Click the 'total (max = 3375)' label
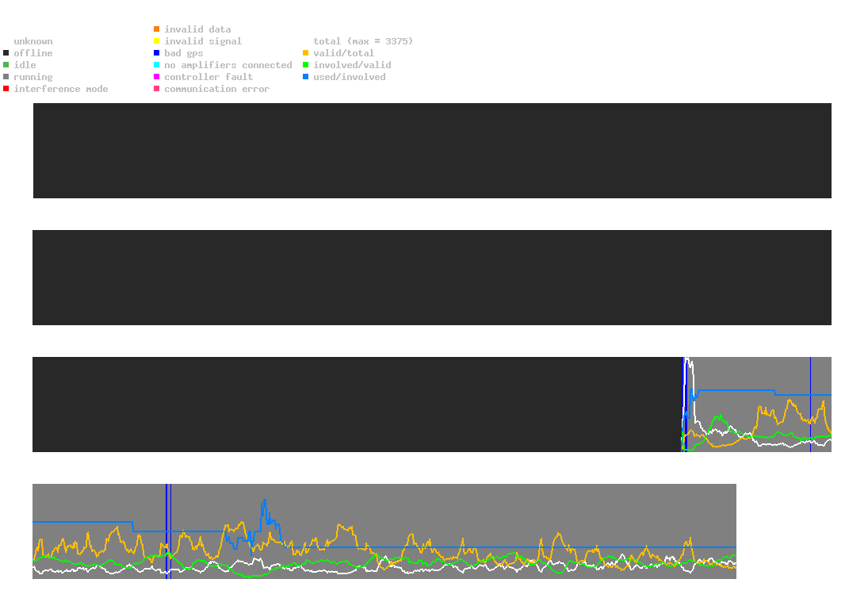The width and height of the screenshot is (868, 606). click(363, 41)
